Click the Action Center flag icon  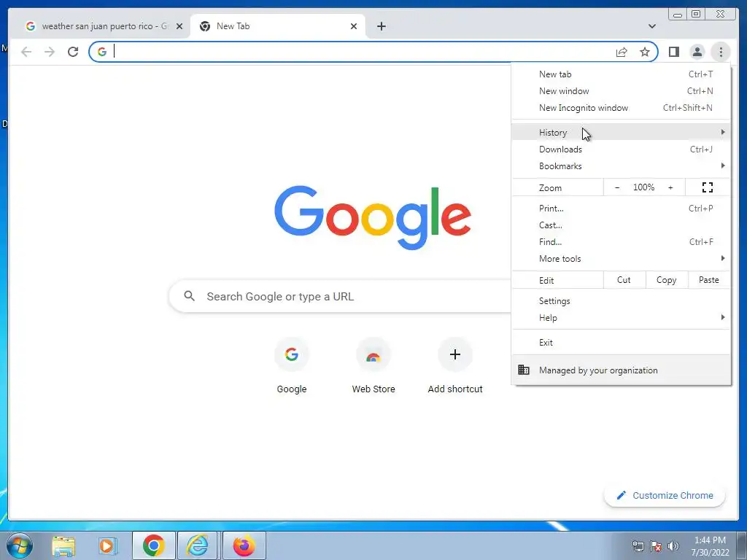pyautogui.click(x=656, y=546)
